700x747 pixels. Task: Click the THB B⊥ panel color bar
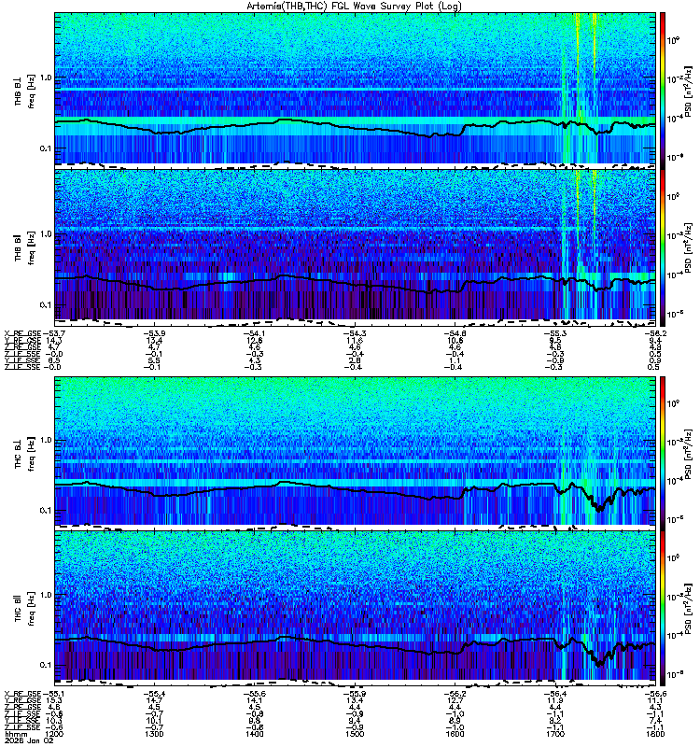click(x=663, y=91)
